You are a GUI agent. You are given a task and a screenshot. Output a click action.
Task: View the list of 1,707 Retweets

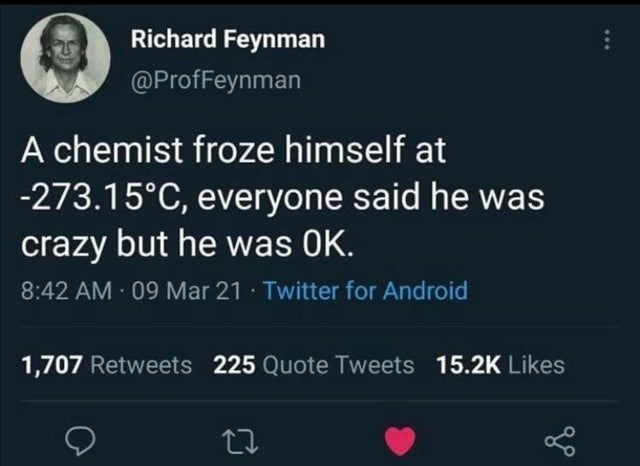[106, 365]
